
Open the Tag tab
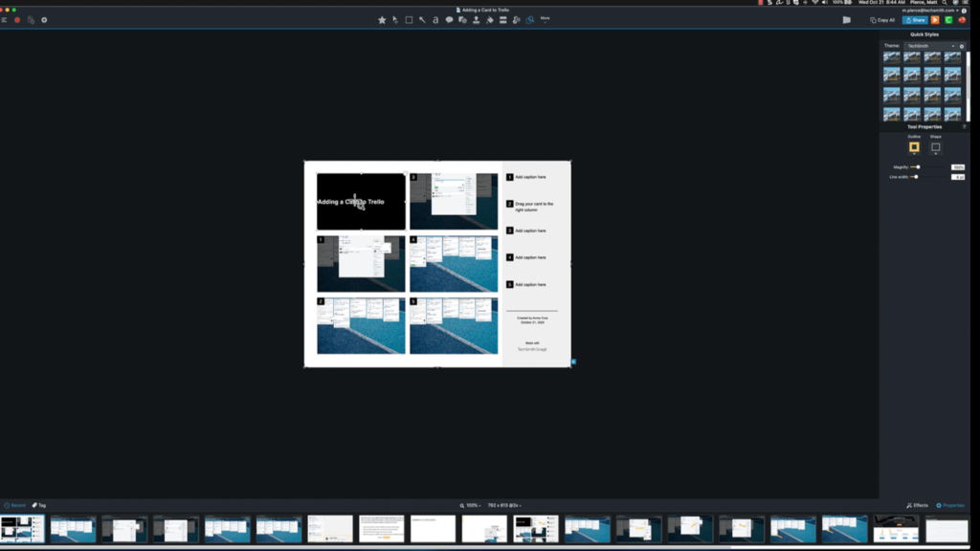point(39,505)
